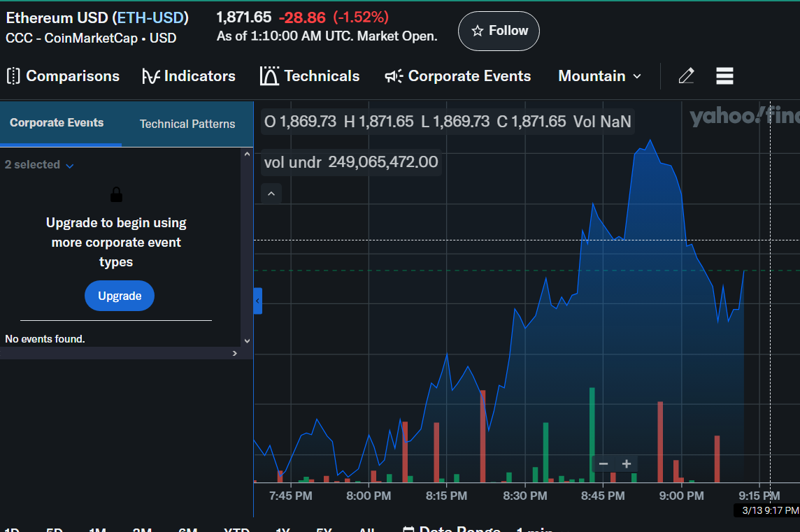800x532 pixels.
Task: Collapse the left events side panel
Action: (x=257, y=301)
